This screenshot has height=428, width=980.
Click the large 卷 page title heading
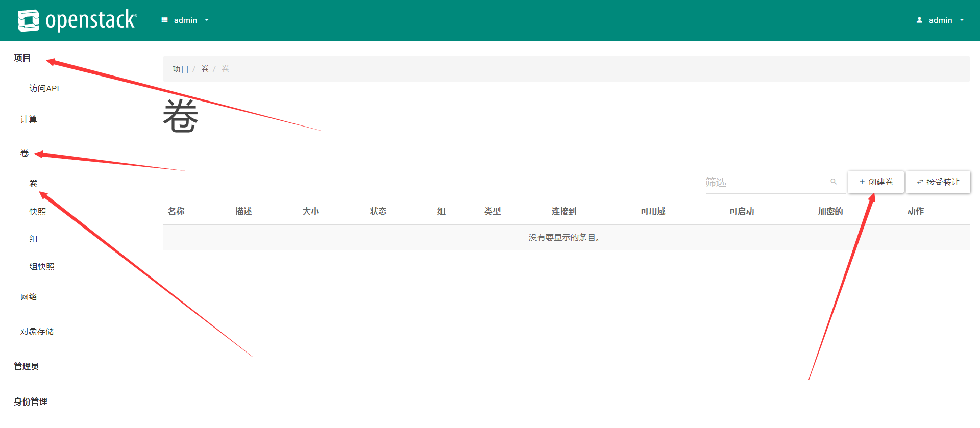181,116
